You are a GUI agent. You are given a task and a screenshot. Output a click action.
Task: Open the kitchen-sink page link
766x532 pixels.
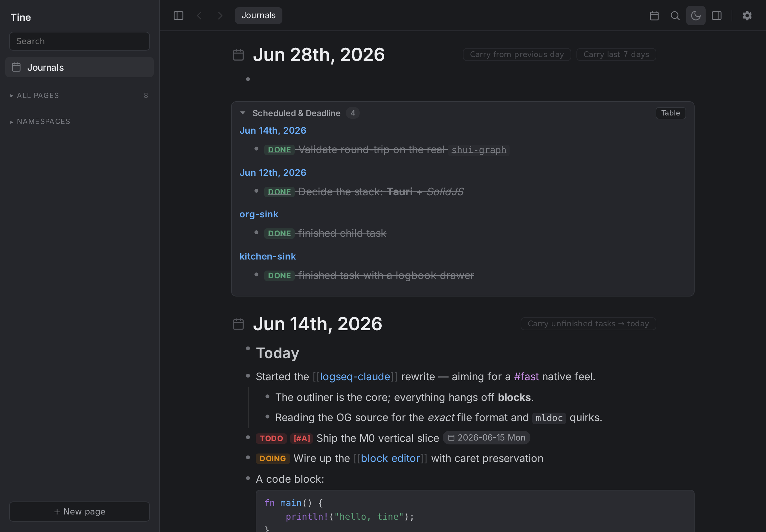pos(267,256)
